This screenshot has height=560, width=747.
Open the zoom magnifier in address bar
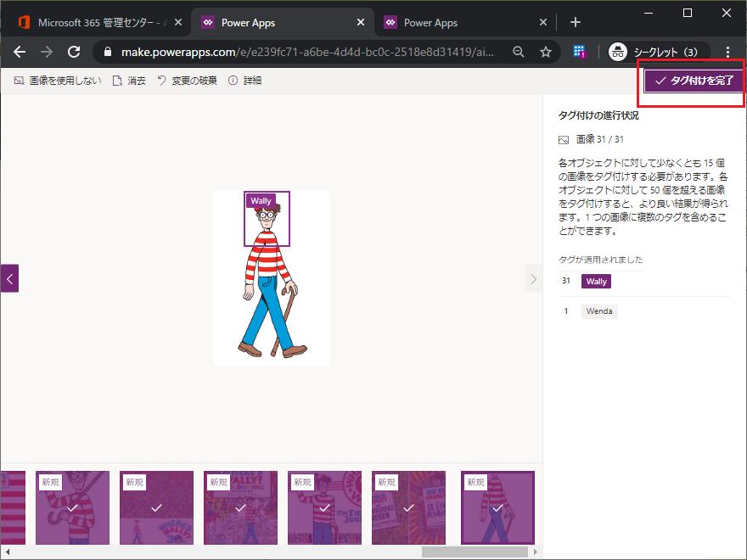(519, 52)
